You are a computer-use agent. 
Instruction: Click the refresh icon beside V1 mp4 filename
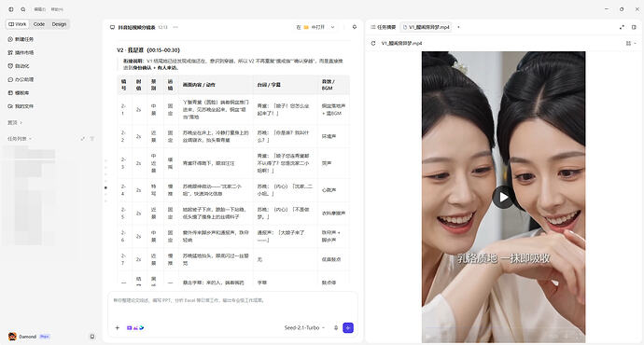(x=373, y=43)
